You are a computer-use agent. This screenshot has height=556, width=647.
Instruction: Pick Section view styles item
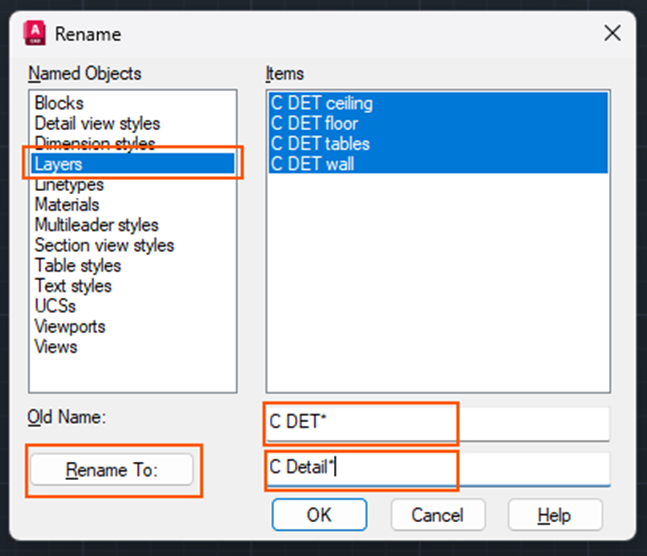104,245
